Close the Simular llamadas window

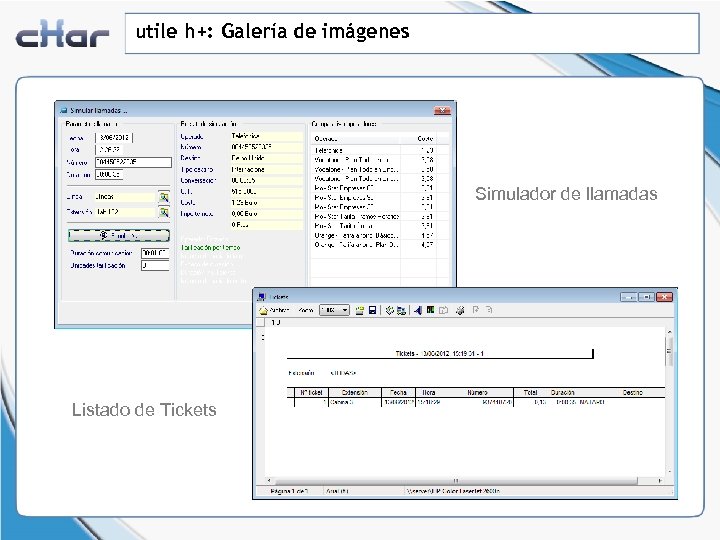pos(442,111)
